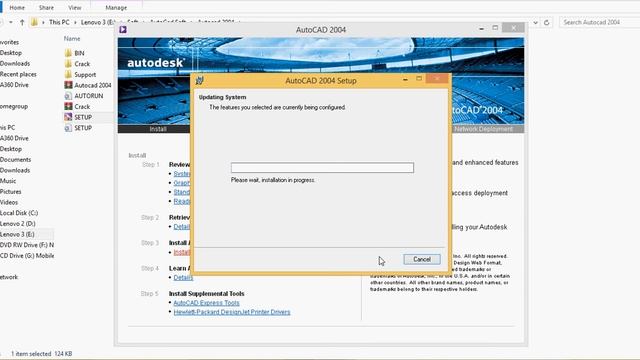Sort files by Name column header

[x=72, y=38]
